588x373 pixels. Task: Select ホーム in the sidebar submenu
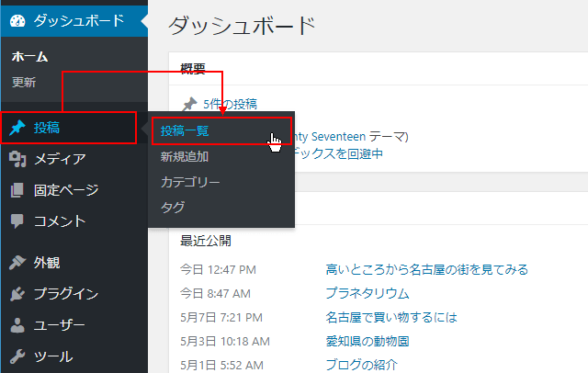pyautogui.click(x=29, y=57)
